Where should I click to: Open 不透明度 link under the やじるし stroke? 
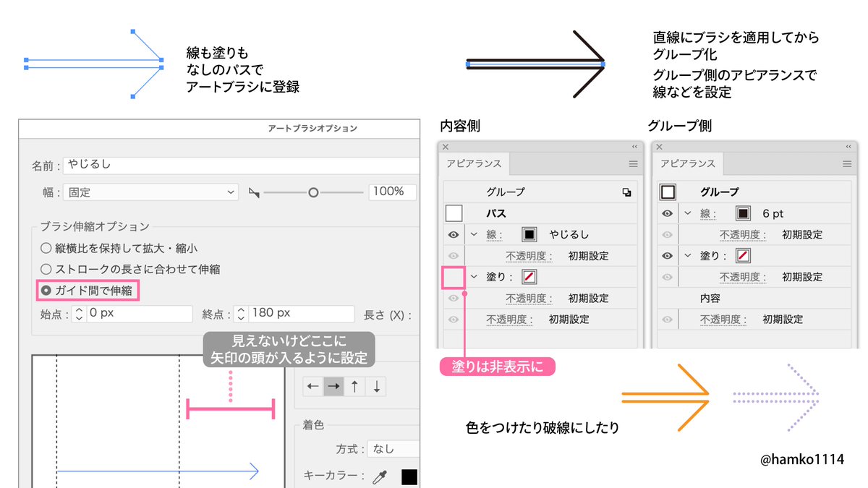coord(529,256)
